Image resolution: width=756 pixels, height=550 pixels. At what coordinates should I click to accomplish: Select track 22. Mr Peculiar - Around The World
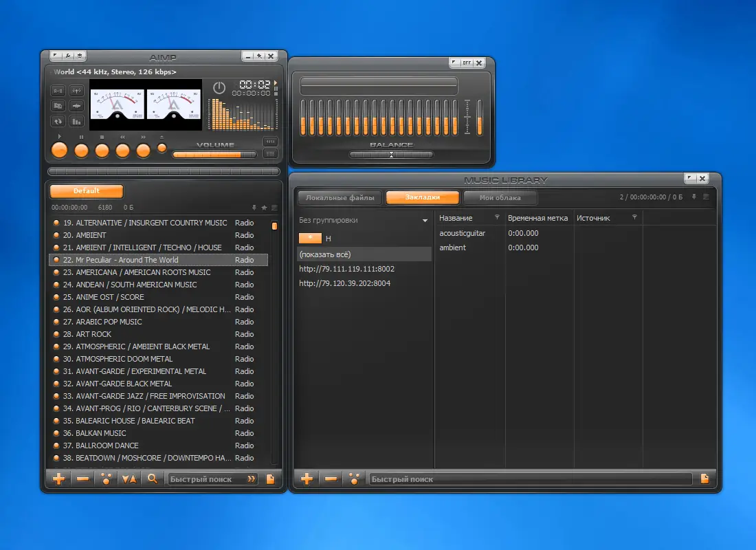pyautogui.click(x=159, y=260)
